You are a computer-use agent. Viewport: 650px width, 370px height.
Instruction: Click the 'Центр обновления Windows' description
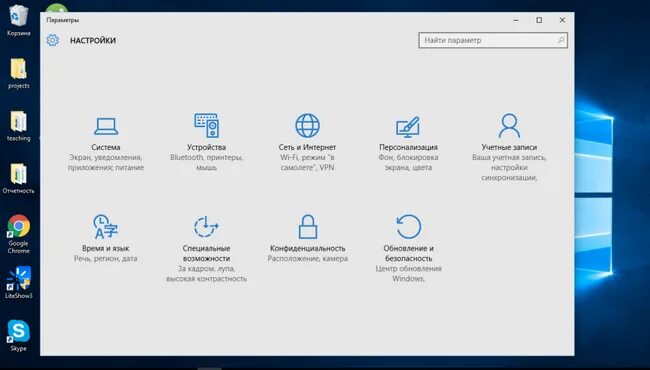408,274
